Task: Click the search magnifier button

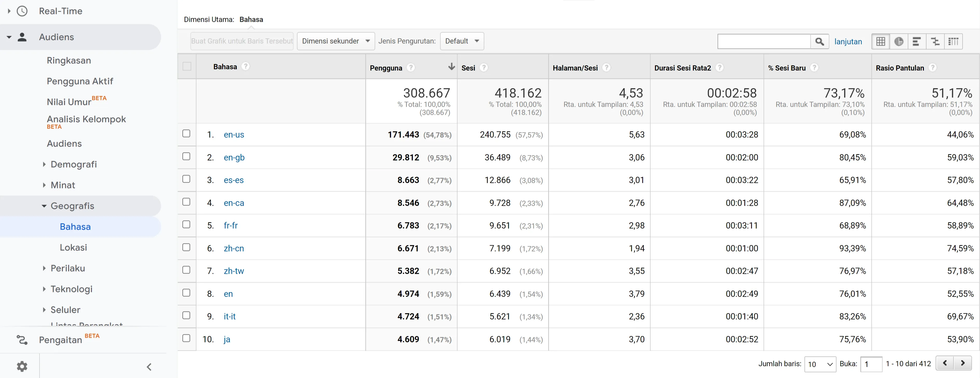Action: click(x=819, y=42)
